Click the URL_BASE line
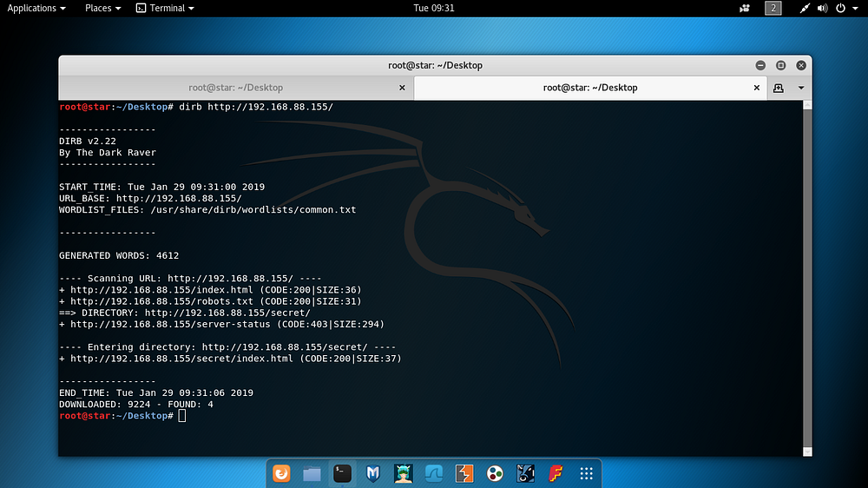 [150, 198]
